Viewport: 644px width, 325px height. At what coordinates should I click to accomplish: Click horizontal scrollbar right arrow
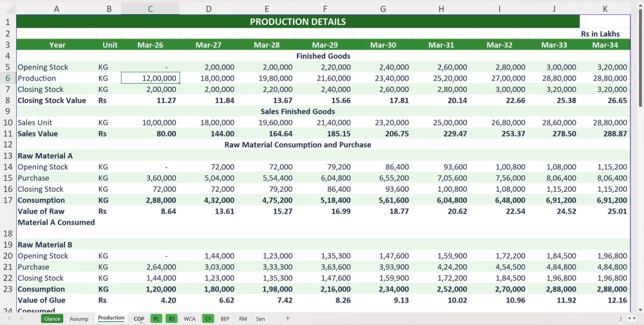tap(635, 319)
